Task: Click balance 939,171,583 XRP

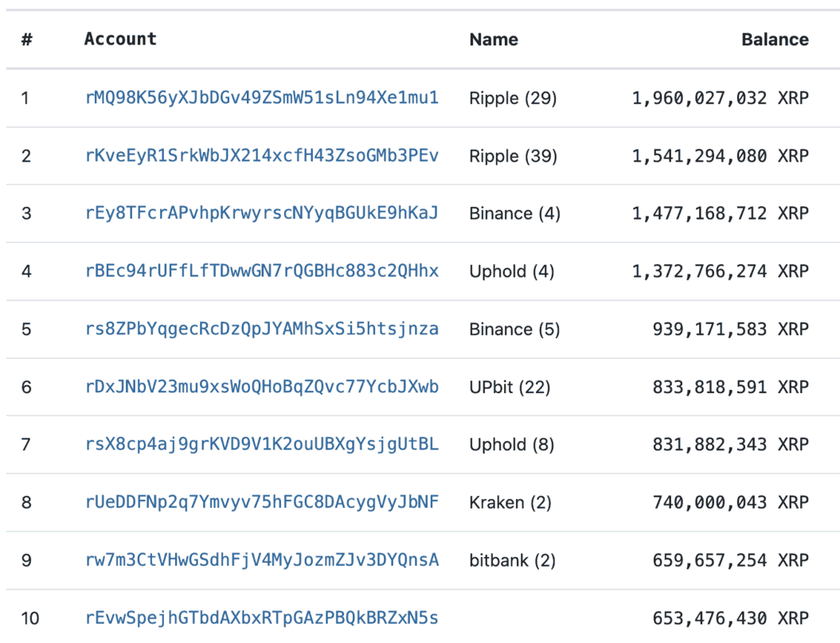Action: [x=731, y=329]
